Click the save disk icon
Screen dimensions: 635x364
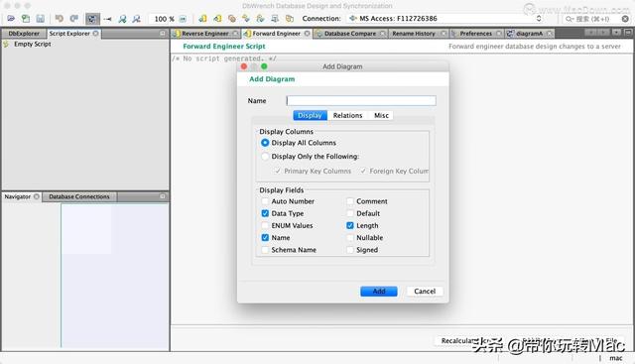pyautogui.click(x=40, y=19)
